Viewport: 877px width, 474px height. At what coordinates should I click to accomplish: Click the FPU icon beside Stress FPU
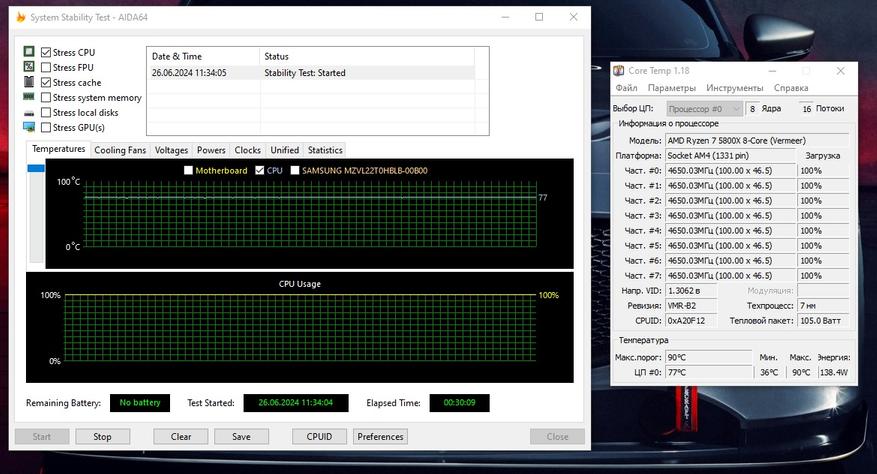point(29,67)
